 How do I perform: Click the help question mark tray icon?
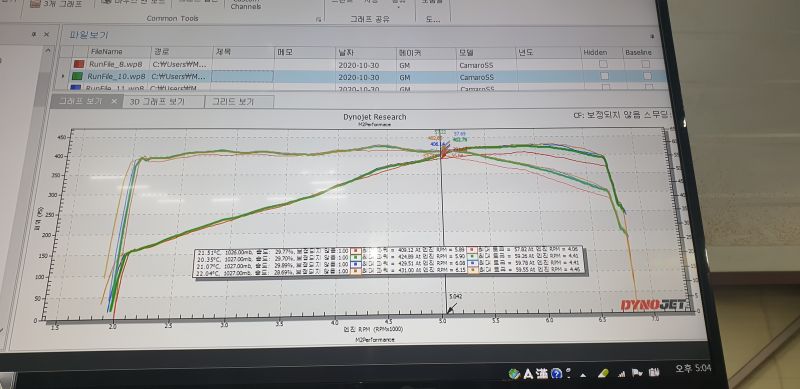[x=557, y=374]
